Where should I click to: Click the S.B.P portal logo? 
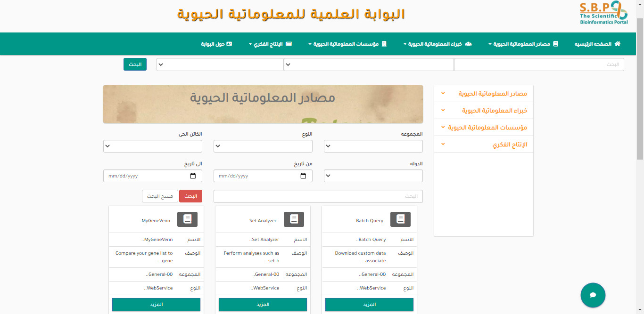(x=603, y=13)
